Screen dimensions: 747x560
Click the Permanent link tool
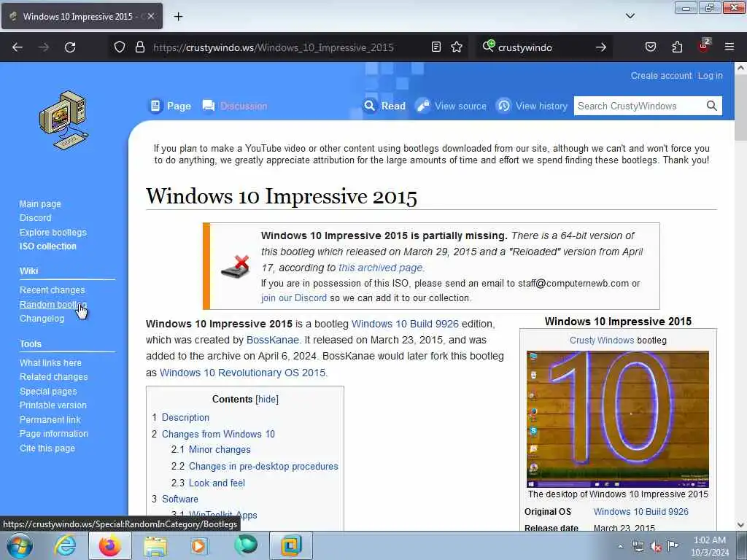point(50,419)
